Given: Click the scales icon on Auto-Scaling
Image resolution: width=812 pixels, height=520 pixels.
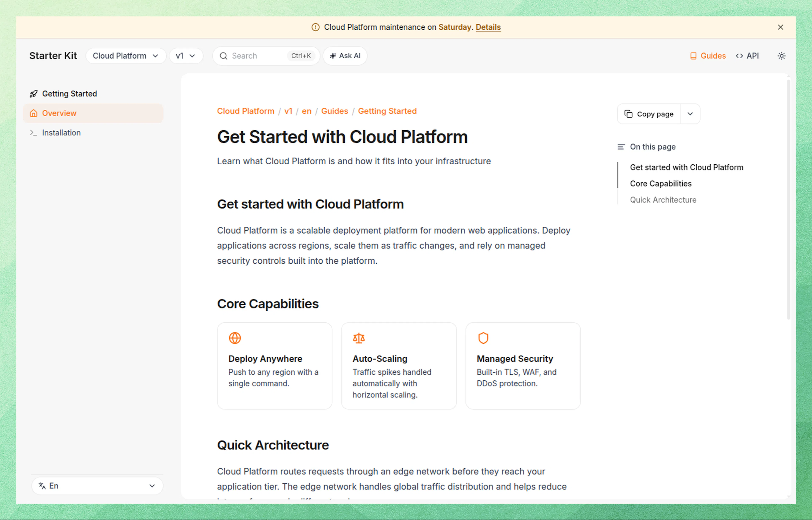Looking at the screenshot, I should coord(359,338).
